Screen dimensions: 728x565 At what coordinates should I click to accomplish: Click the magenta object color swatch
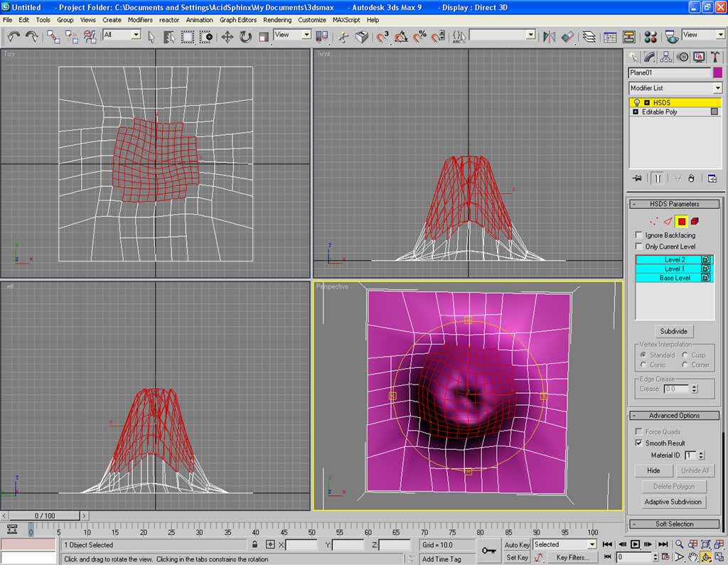[x=717, y=72]
